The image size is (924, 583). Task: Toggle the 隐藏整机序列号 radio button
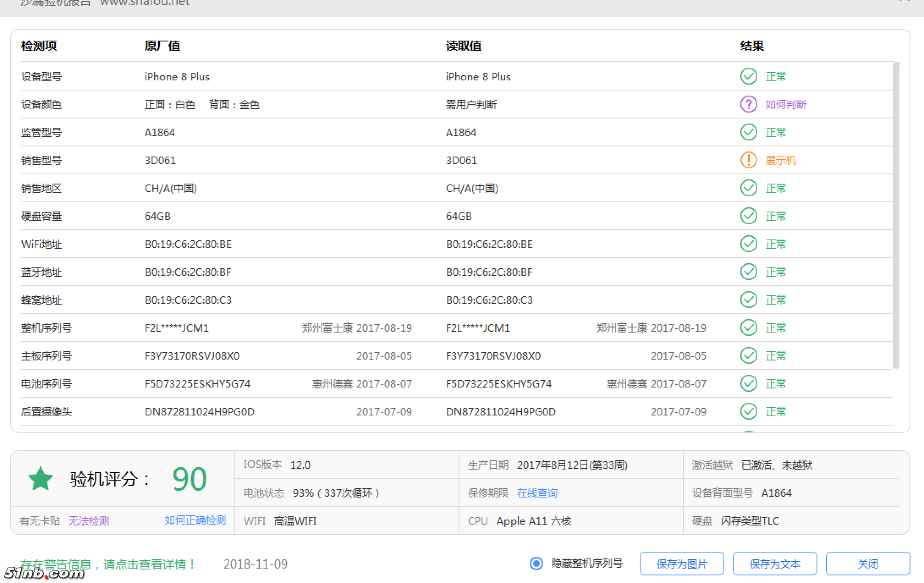[536, 564]
